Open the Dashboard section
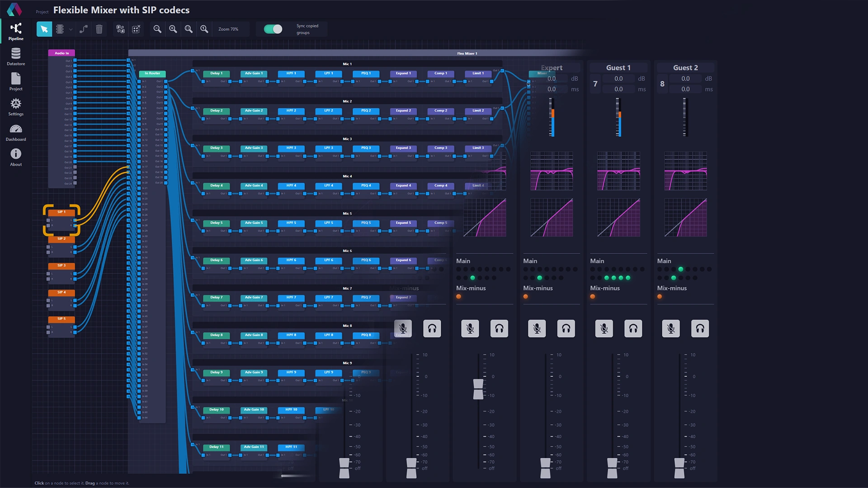This screenshot has width=868, height=488. tap(16, 132)
